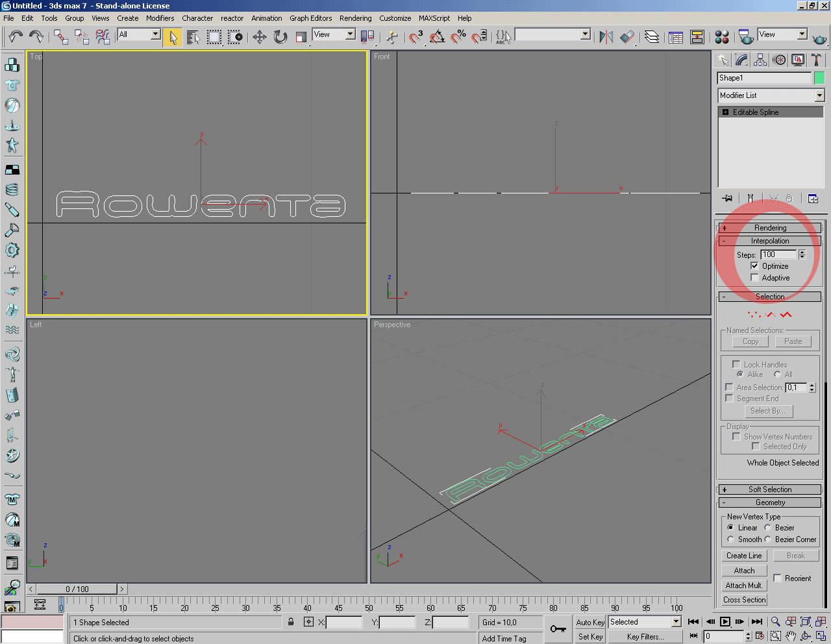The image size is (831, 644).
Task: Click the green object color swatch
Action: (x=819, y=78)
